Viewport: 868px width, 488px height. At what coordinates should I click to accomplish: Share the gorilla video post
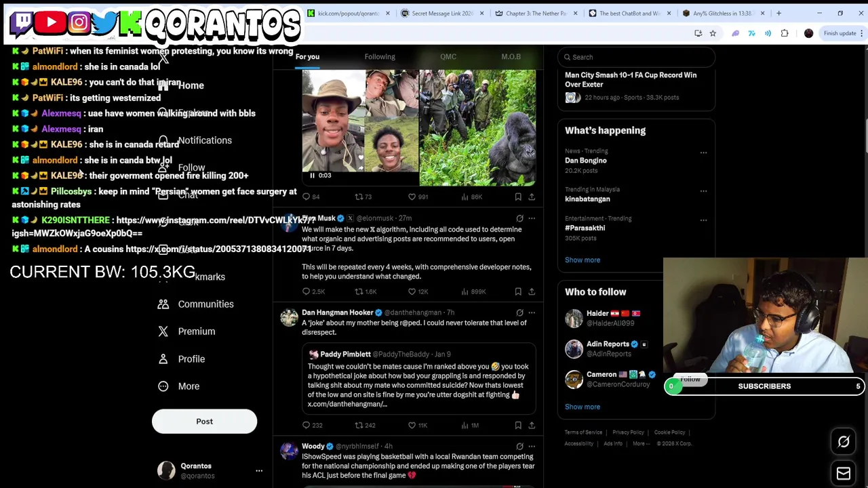tap(532, 197)
